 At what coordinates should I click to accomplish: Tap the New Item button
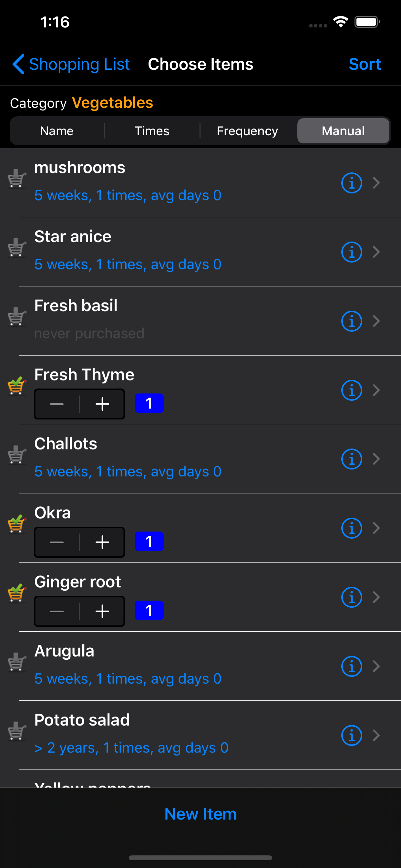pyautogui.click(x=200, y=814)
